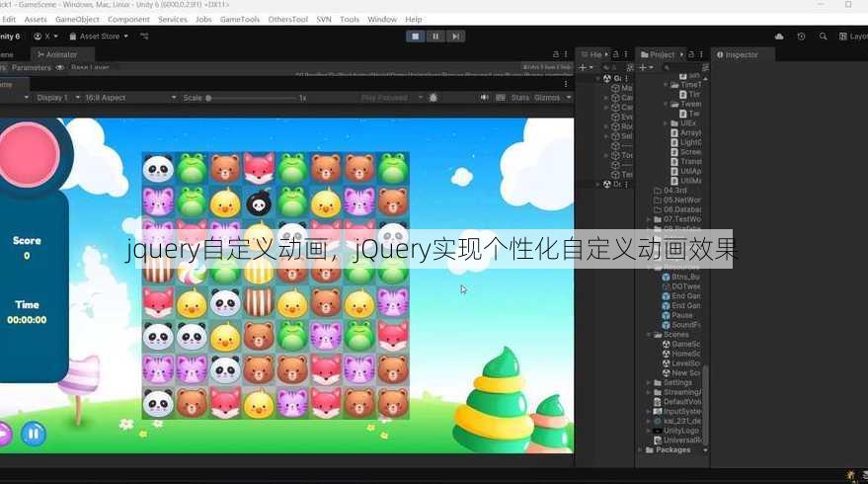Open the Layout dropdown

[853, 37]
